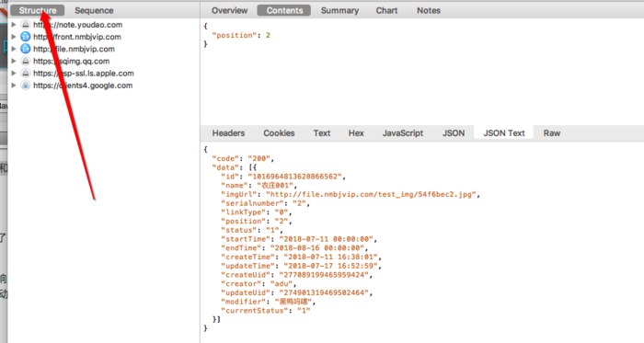This screenshot has width=644, height=343.
Task: Click the "code": "200" response line
Action: (x=243, y=158)
